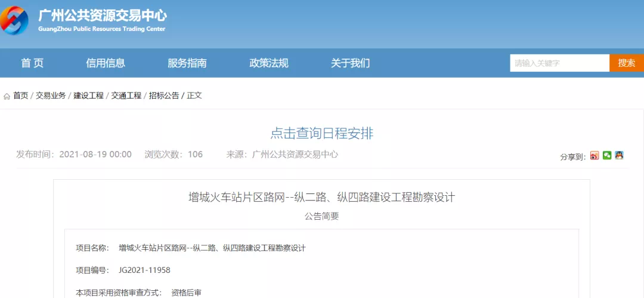Go to 交易业务 in the breadcrumb

click(51, 96)
